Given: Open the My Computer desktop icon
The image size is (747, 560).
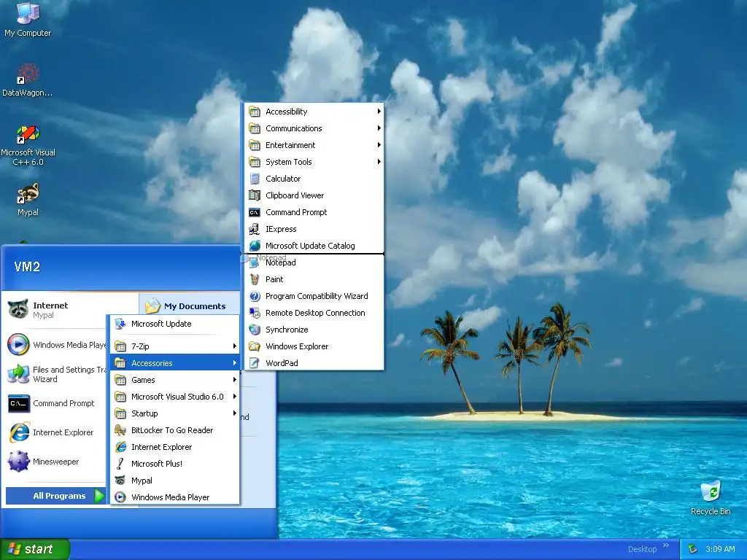Looking at the screenshot, I should (x=28, y=19).
